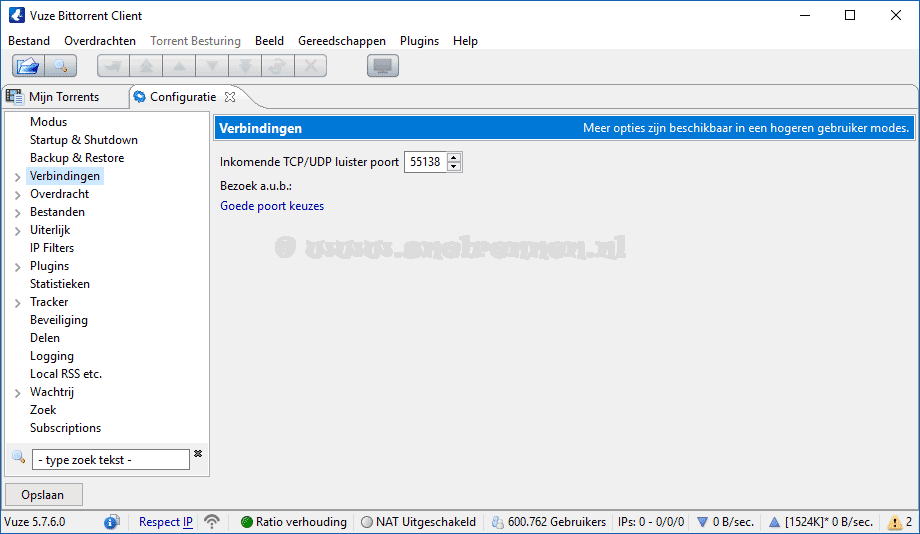Click the monitor view toolbar icon
Screen dimensions: 920x534
(x=383, y=66)
